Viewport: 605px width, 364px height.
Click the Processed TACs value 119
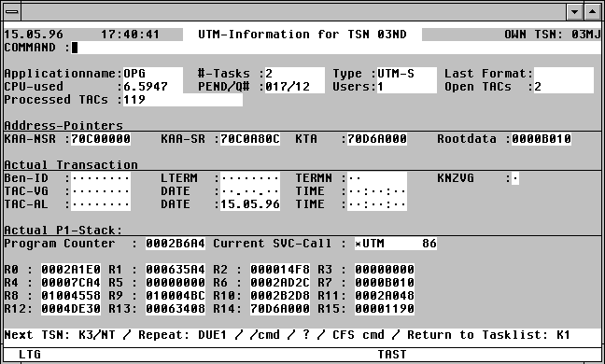[182, 100]
